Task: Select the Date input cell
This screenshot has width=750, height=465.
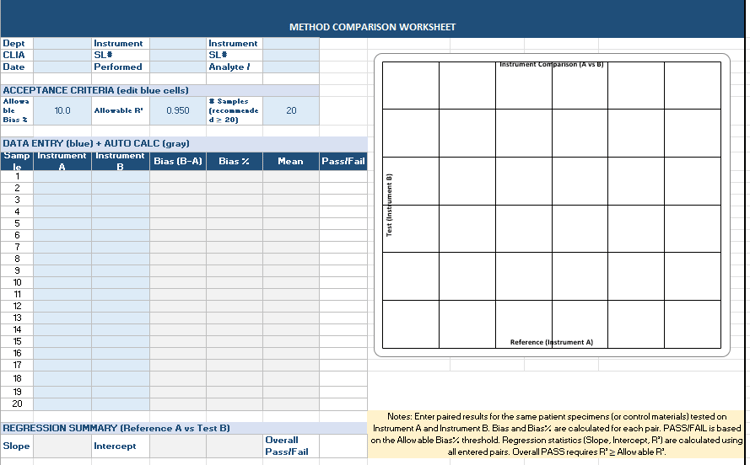Action: click(x=62, y=67)
